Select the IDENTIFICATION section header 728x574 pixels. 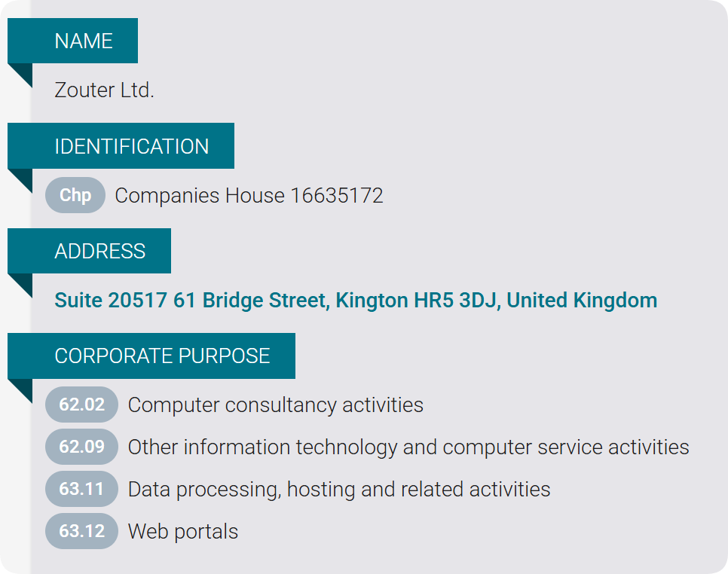131,146
